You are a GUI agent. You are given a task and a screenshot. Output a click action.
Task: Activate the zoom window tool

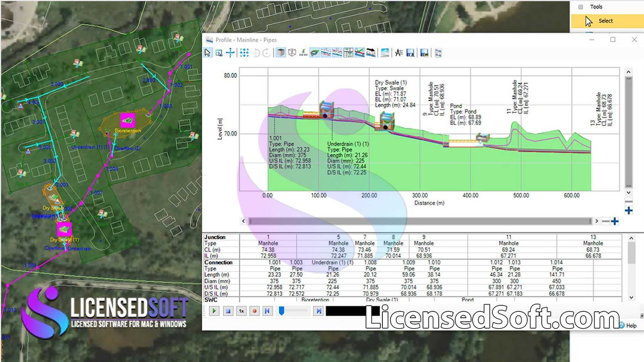[219, 53]
